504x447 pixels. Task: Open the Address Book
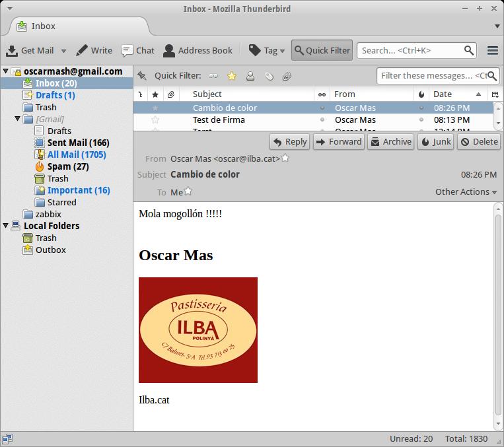point(198,50)
